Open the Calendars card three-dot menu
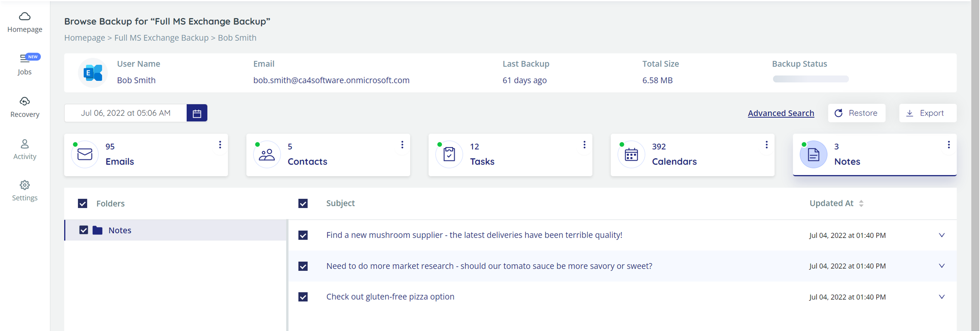980x331 pixels. (767, 145)
